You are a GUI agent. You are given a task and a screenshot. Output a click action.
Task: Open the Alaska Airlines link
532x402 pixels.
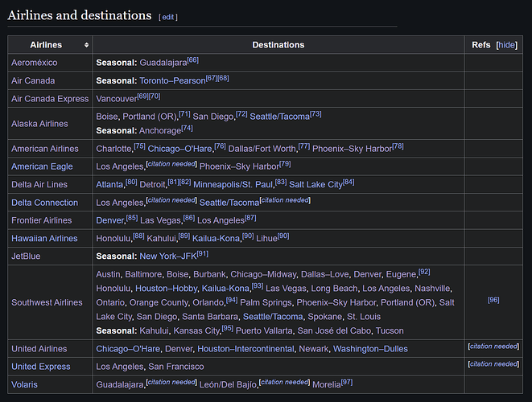tap(39, 124)
